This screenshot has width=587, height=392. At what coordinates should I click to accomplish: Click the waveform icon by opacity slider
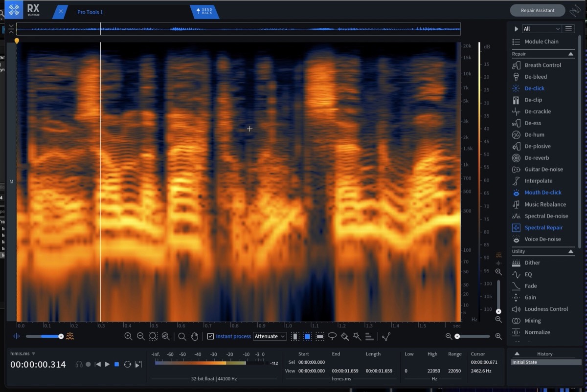[x=17, y=336]
